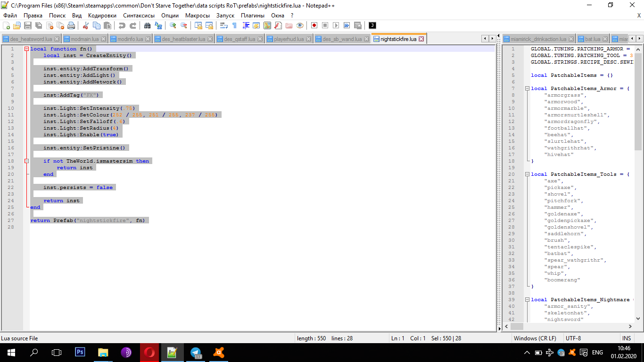
Task: Zoom in using the magnifier plus icon
Action: click(x=173, y=25)
